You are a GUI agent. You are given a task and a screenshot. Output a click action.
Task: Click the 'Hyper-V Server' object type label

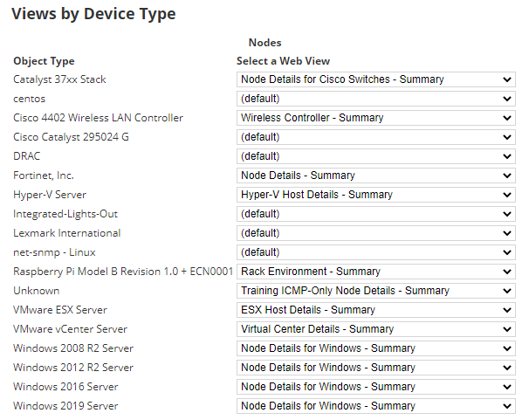(x=50, y=195)
